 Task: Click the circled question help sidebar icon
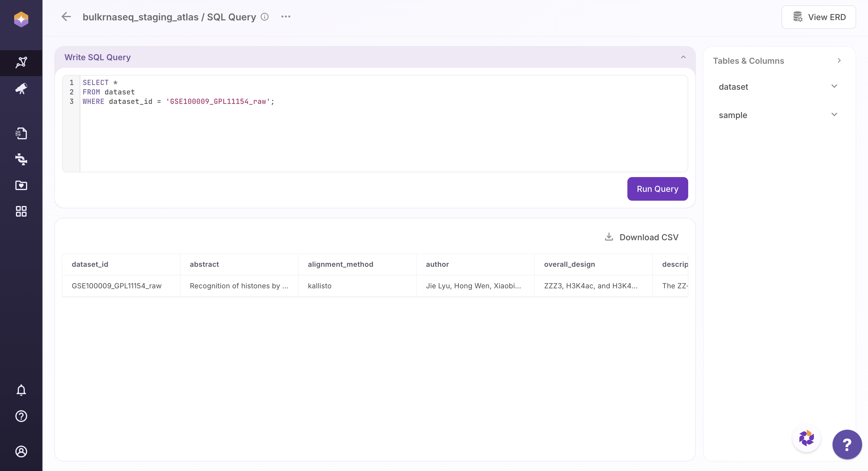point(21,416)
